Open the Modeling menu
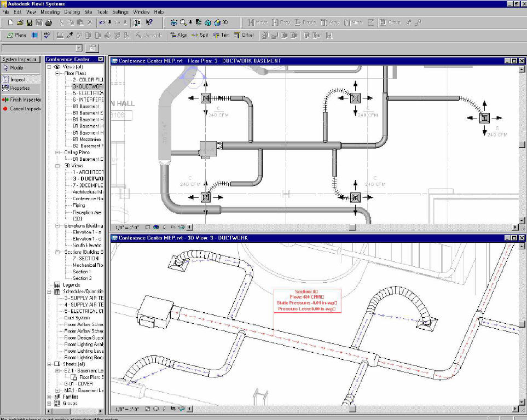Screen dimensions: 527x420 click(x=50, y=12)
